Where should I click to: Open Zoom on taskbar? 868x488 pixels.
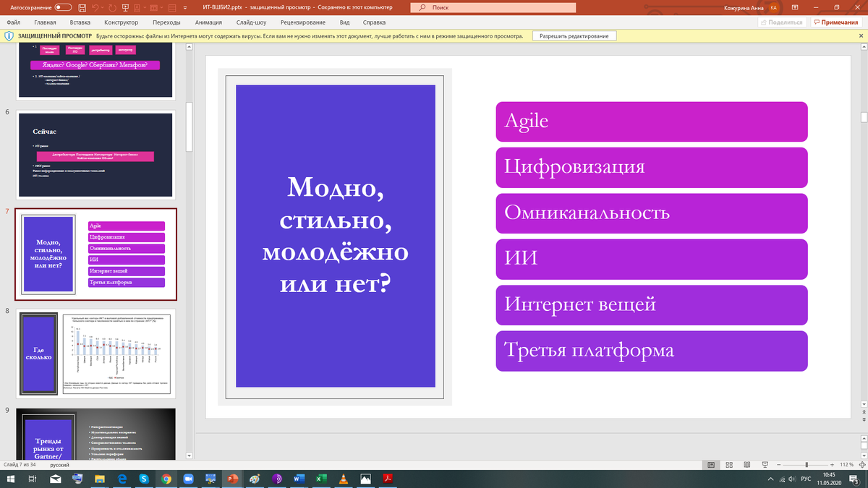pyautogui.click(x=189, y=479)
